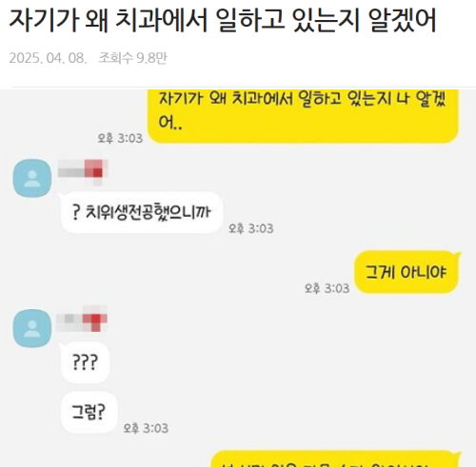Click the '???' message bubble

click(x=85, y=362)
